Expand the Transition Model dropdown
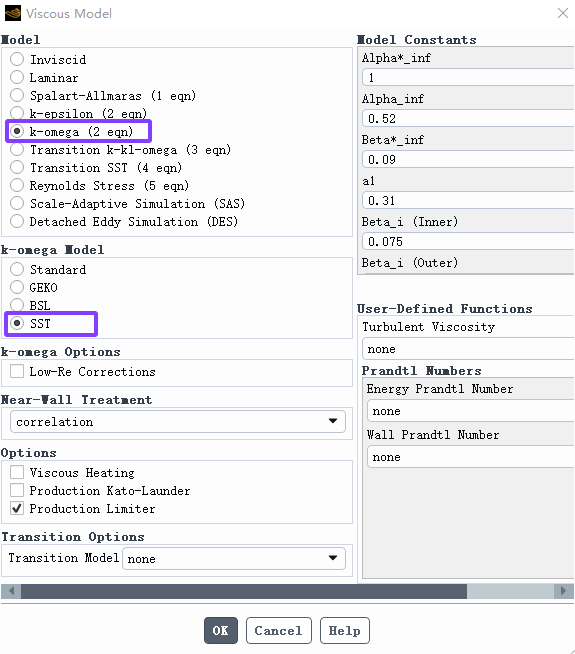575x654 pixels. tap(234, 558)
